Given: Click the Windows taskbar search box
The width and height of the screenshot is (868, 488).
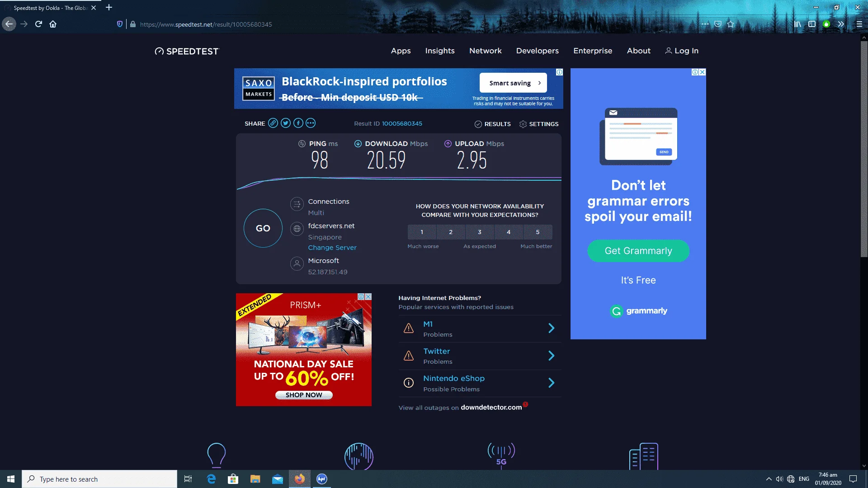Looking at the screenshot, I should point(99,479).
